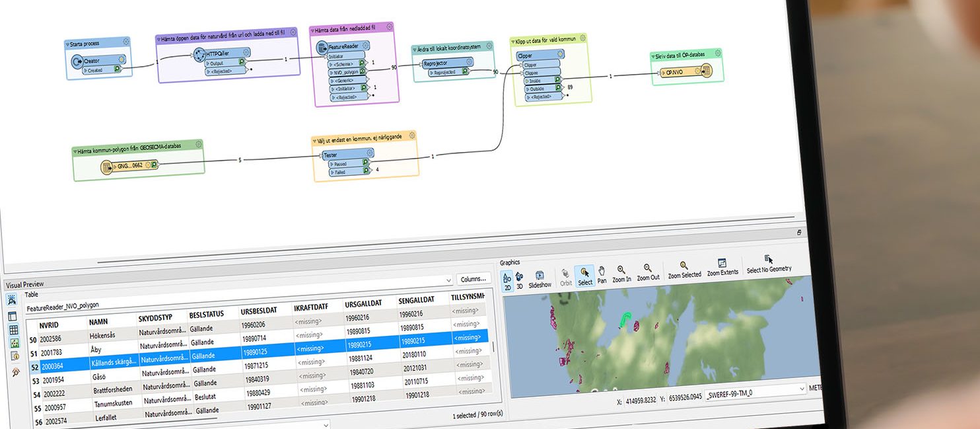Screen dimensions: 980x429
Task: Click the Zoom In magnifier
Action: point(621,273)
